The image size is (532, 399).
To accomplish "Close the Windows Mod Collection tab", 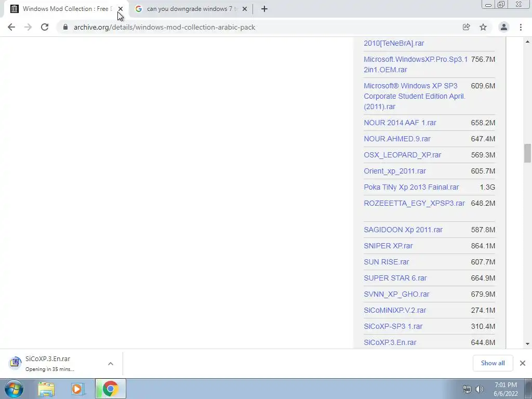I will (x=121, y=9).
